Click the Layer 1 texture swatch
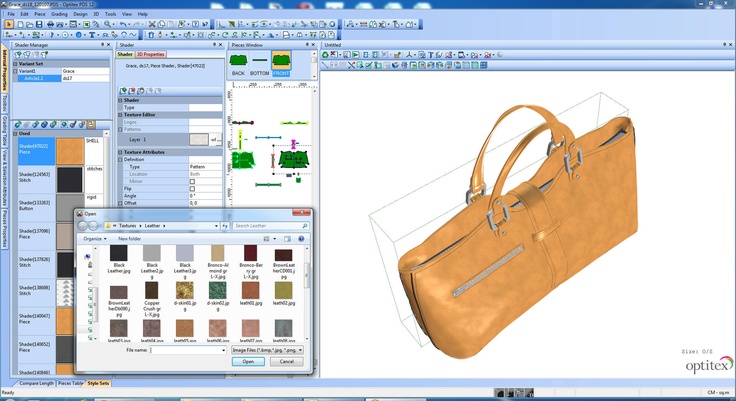 (x=199, y=139)
